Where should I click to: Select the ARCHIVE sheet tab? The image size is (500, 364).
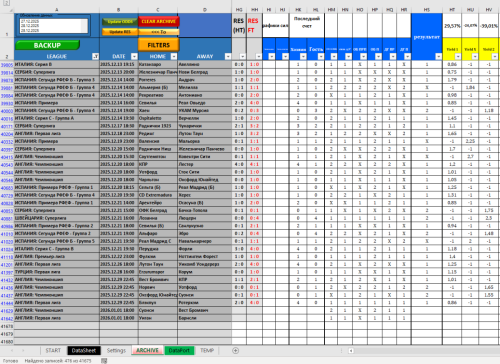click(147, 350)
